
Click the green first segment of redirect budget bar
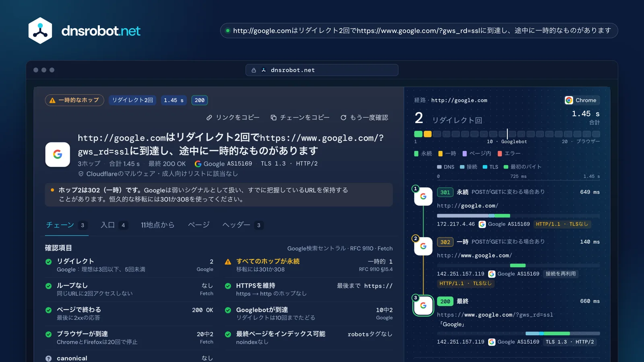point(418,134)
